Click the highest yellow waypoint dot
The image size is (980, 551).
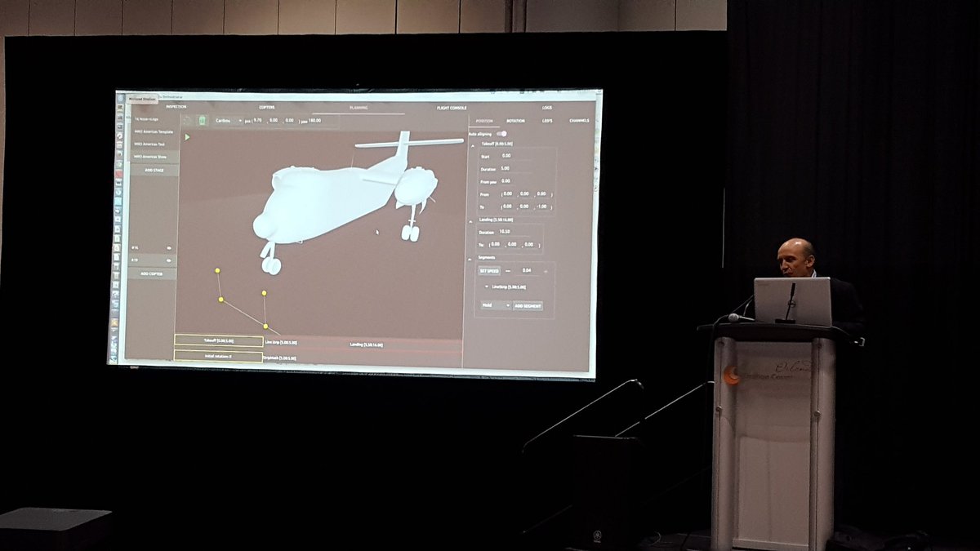point(217,270)
